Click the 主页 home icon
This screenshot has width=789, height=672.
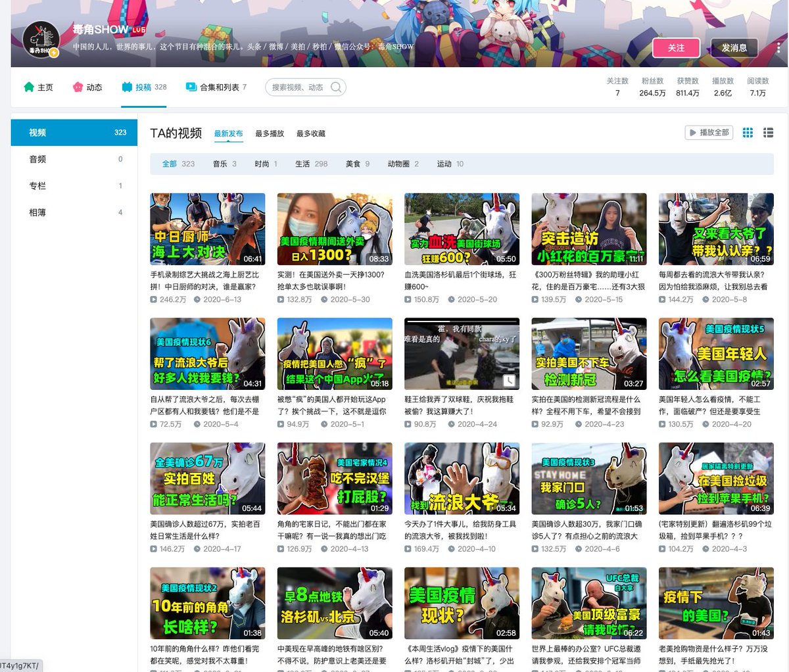[x=29, y=86]
